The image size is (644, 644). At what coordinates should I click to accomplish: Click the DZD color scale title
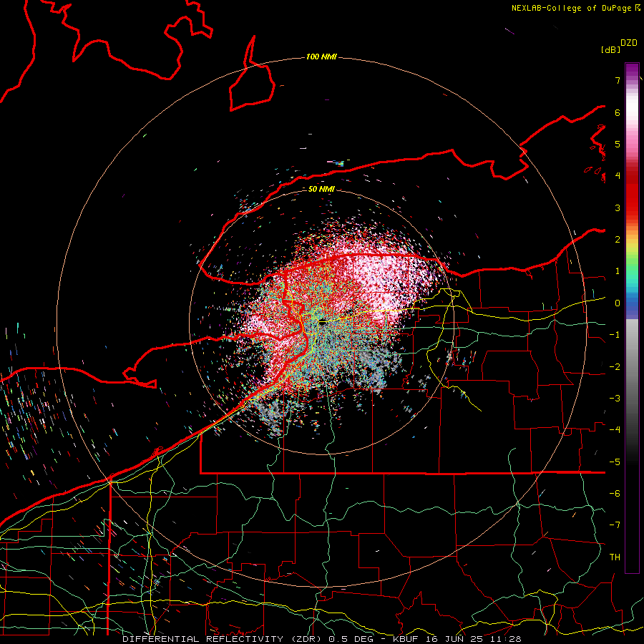pos(629,43)
